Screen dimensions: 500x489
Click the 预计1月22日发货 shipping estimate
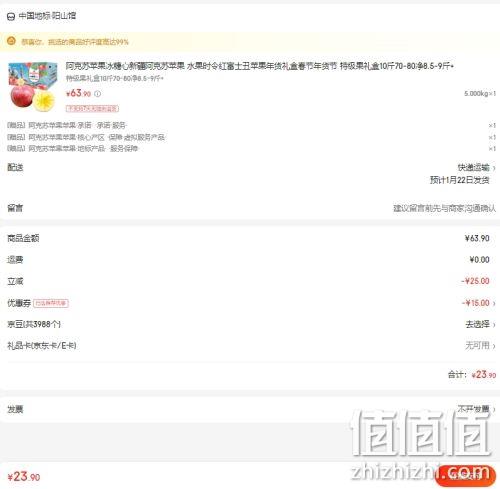(460, 180)
